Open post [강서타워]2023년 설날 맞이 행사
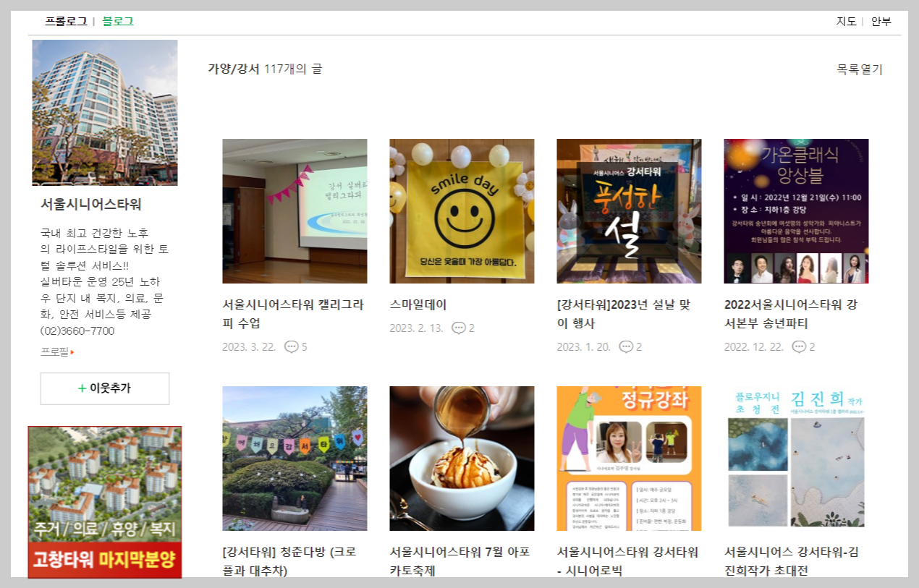Screen dimensions: 919x588 [624, 314]
